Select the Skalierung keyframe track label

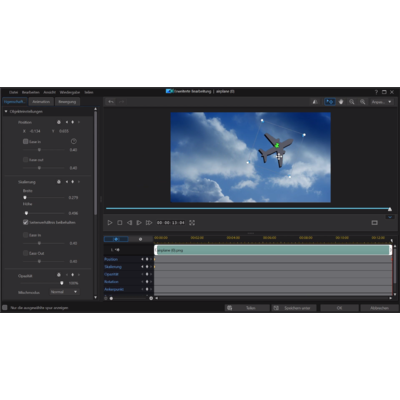pos(113,267)
